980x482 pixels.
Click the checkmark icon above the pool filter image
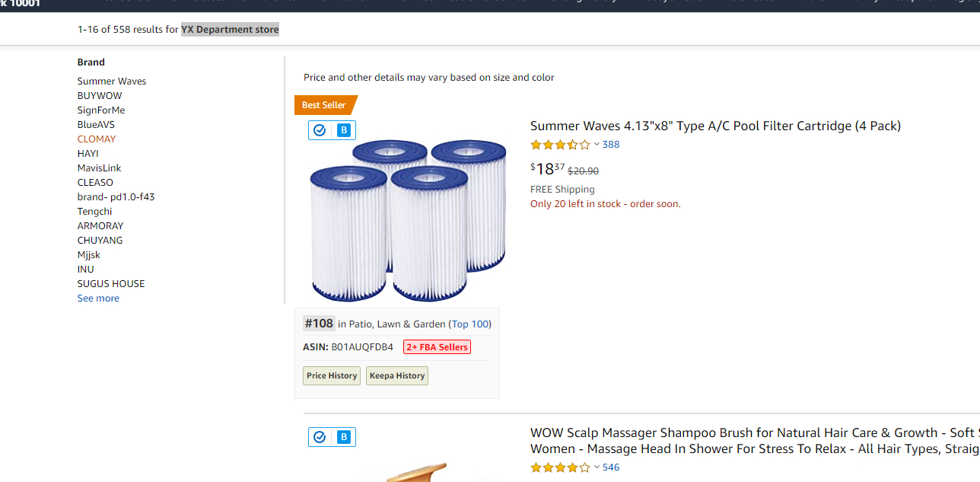click(x=320, y=130)
